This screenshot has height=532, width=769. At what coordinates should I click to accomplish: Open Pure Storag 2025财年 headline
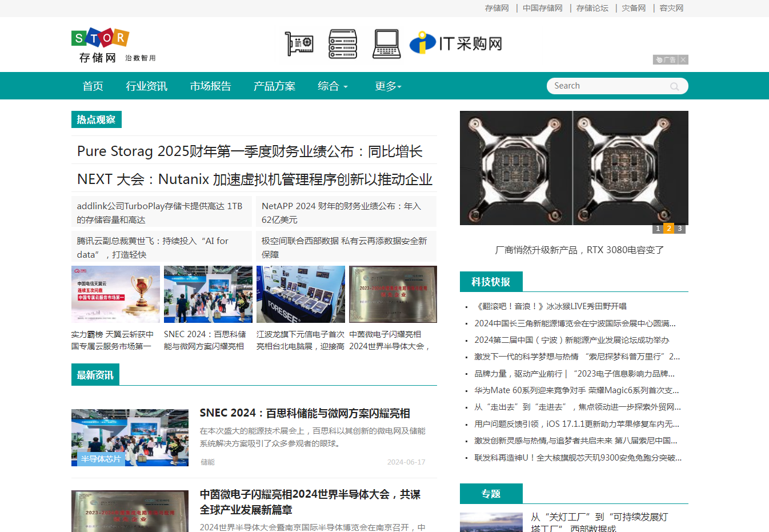pyautogui.click(x=250, y=151)
